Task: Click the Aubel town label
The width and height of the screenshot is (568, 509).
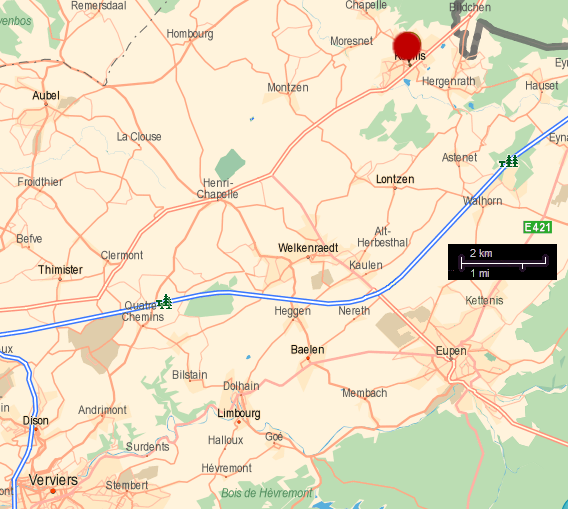Action: 46,96
